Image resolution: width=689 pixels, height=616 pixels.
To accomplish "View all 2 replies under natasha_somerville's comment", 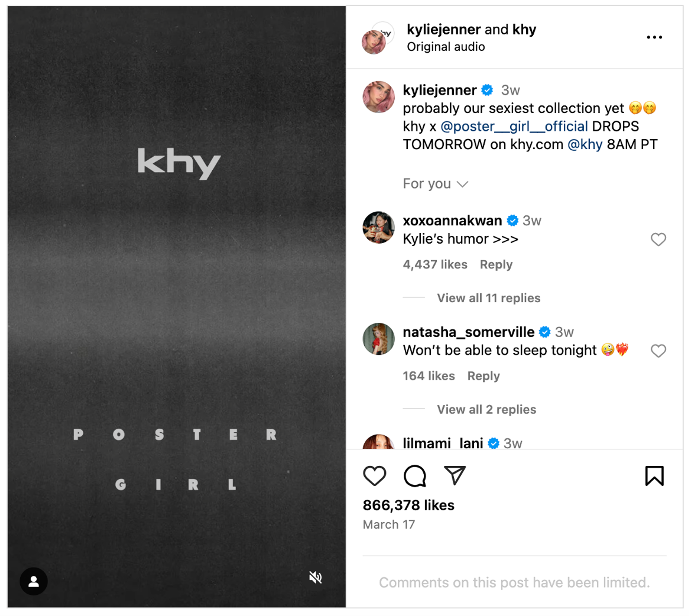I will (486, 409).
